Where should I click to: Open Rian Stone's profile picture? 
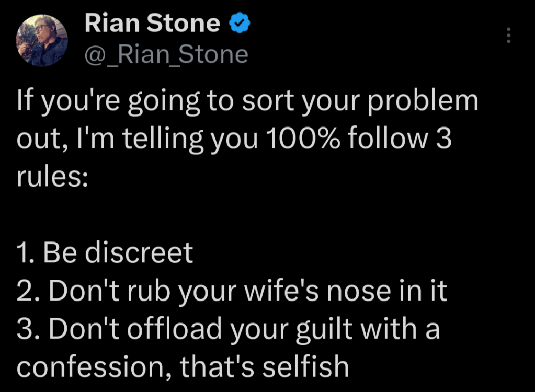tap(42, 40)
